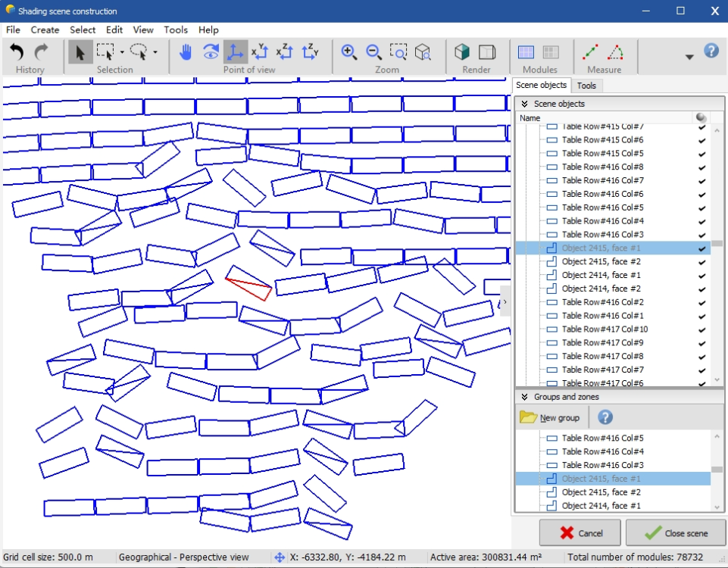Click the Close scene button

point(676,533)
